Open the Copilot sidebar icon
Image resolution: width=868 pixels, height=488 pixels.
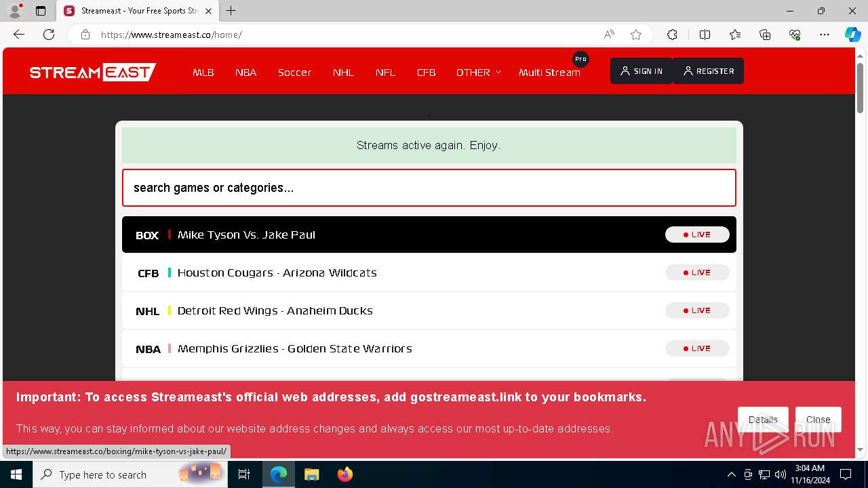pyautogui.click(x=853, y=35)
